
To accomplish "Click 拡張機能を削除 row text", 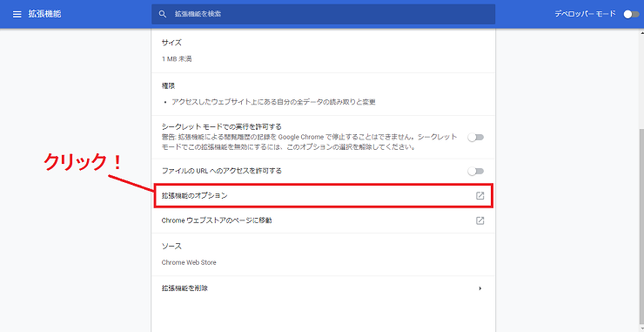I will 184,288.
